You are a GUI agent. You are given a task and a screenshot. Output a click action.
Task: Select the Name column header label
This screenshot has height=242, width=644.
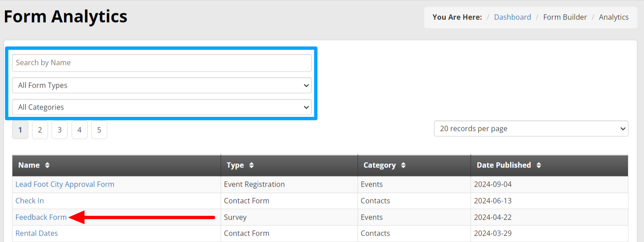click(29, 165)
